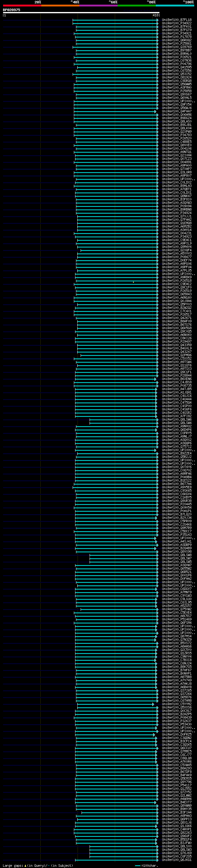The width and height of the screenshot is (197, 868).
Task: Open entry UniRef100_Q4FAA7
Action: click(177, 111)
